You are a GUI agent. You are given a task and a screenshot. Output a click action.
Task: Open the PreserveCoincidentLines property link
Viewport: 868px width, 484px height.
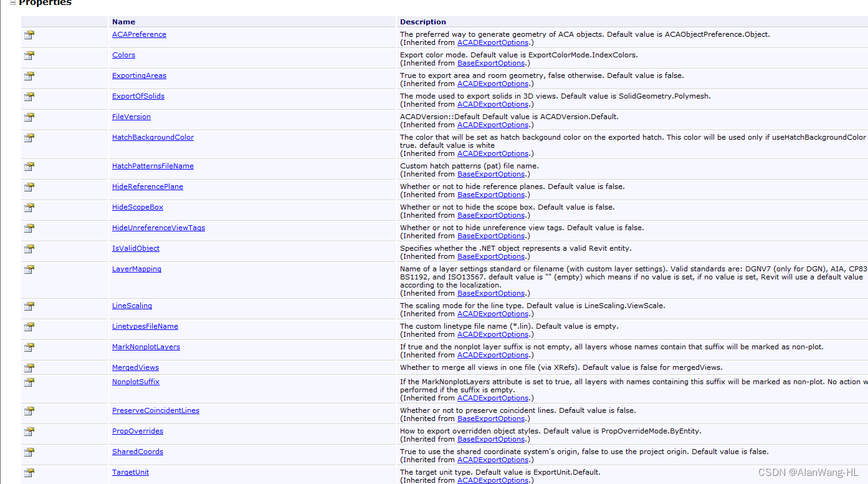click(x=156, y=410)
